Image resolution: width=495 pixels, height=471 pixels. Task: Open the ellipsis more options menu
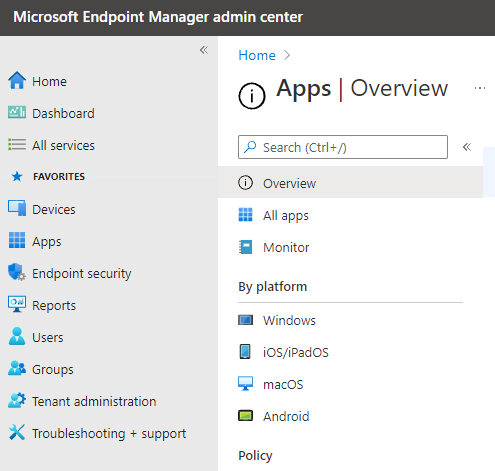tap(480, 88)
